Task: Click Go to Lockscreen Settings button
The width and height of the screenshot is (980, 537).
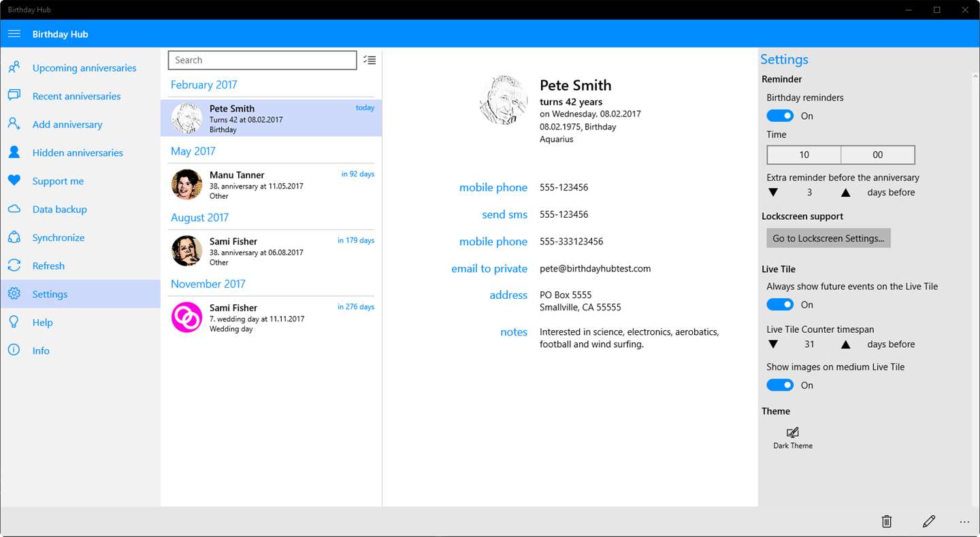Action: click(x=828, y=238)
